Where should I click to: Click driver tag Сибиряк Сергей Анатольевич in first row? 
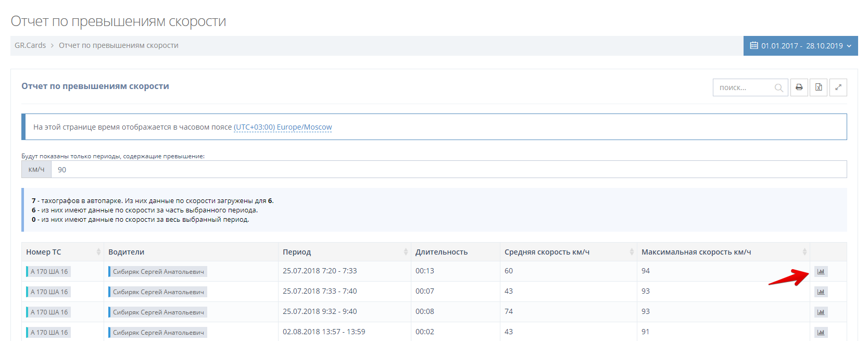pyautogui.click(x=158, y=272)
